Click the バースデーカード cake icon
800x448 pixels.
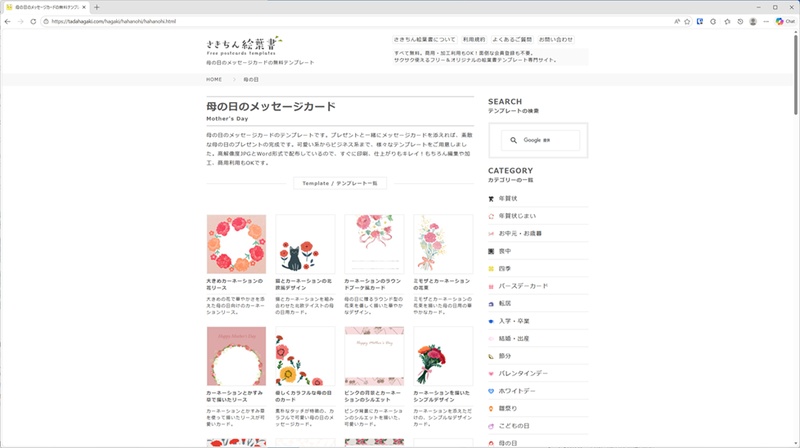pyautogui.click(x=491, y=286)
